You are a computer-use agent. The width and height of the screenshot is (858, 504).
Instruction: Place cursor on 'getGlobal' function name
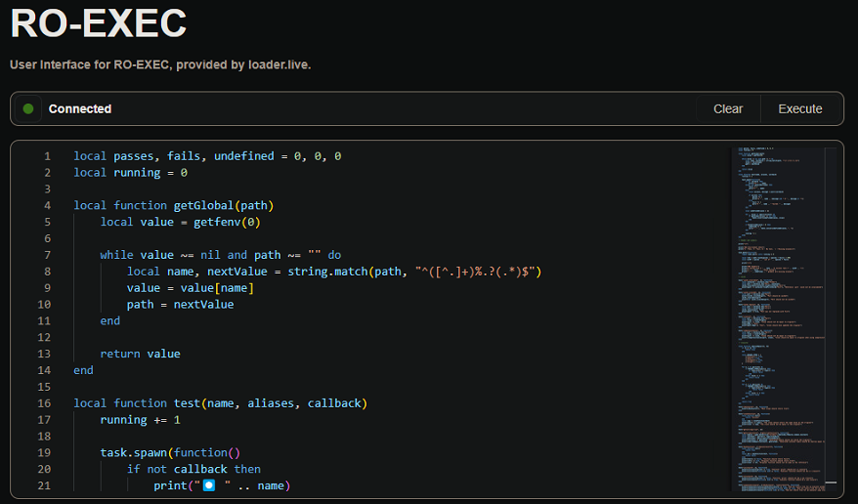203,205
